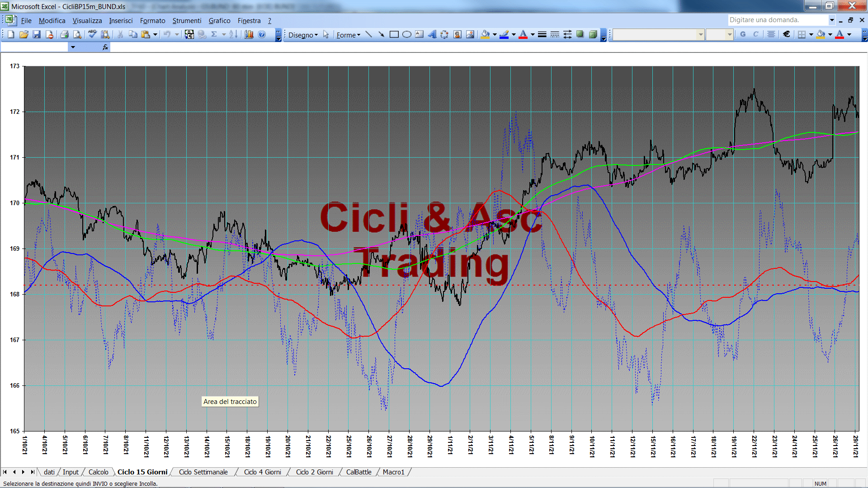Select the Oval drawing tool
The width and height of the screenshot is (868, 488).
(x=406, y=34)
